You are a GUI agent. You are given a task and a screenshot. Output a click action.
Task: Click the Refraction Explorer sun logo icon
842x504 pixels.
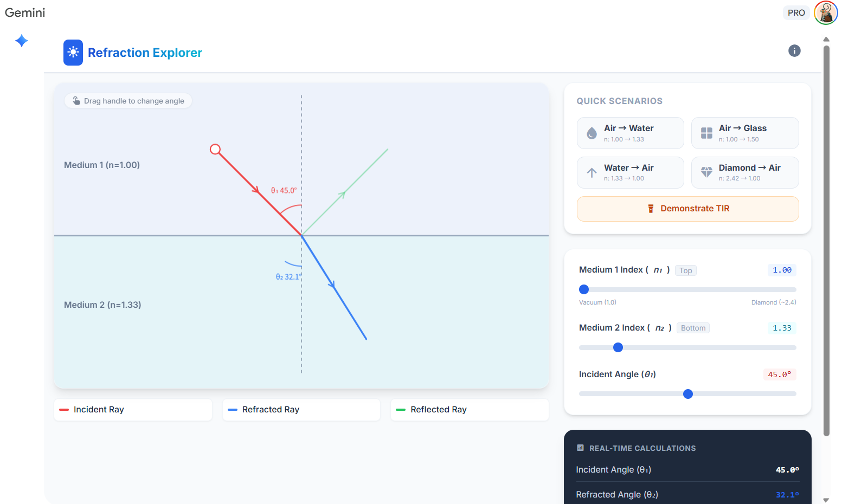point(73,53)
